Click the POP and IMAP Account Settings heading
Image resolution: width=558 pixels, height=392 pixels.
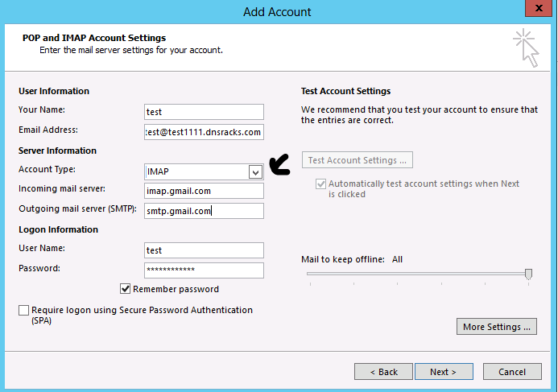click(x=92, y=38)
